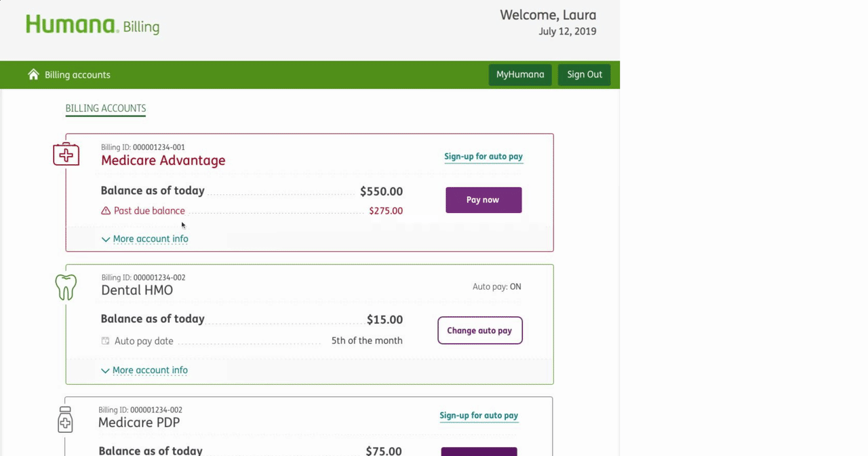Click the Medicare Advantage medical kit icon
The height and width of the screenshot is (456, 868).
coord(66,155)
